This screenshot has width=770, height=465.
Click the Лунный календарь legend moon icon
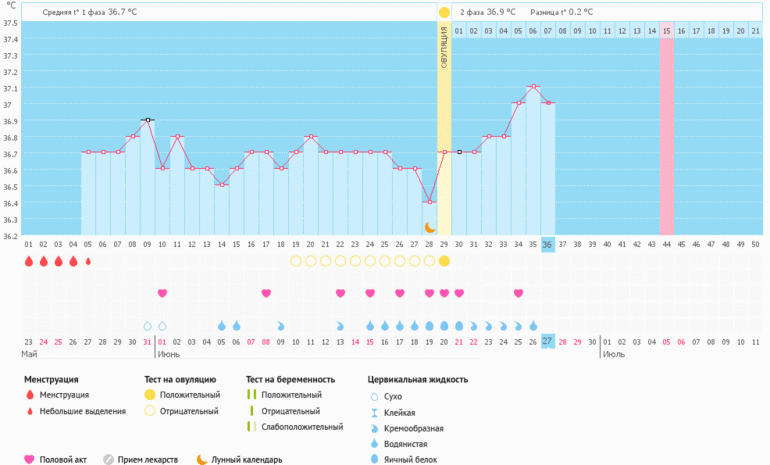(200, 460)
